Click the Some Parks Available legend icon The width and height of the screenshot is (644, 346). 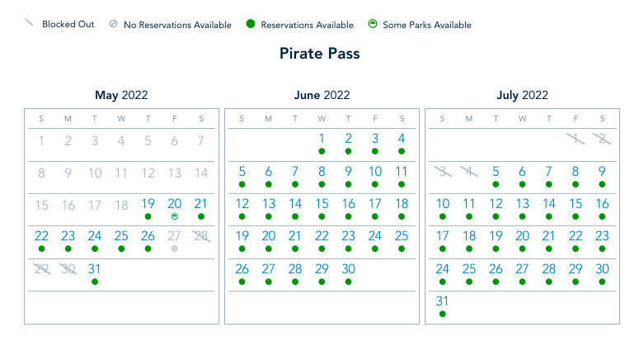pyautogui.click(x=373, y=25)
